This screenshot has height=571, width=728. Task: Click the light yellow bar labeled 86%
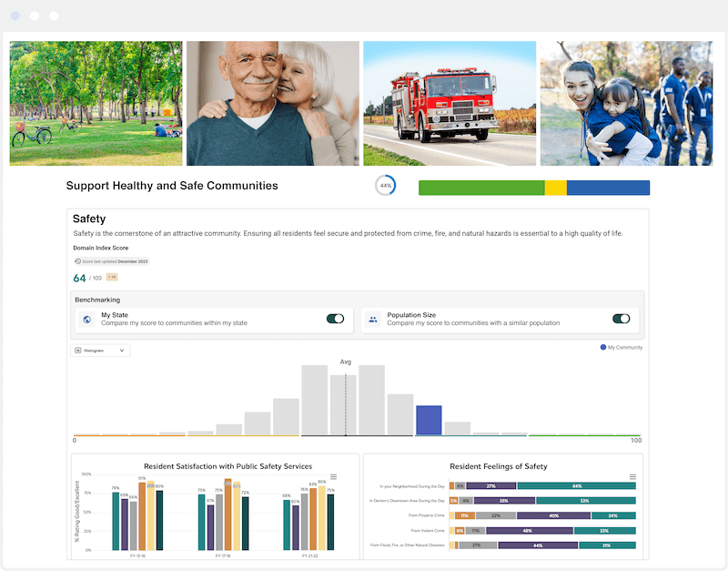tap(322, 518)
